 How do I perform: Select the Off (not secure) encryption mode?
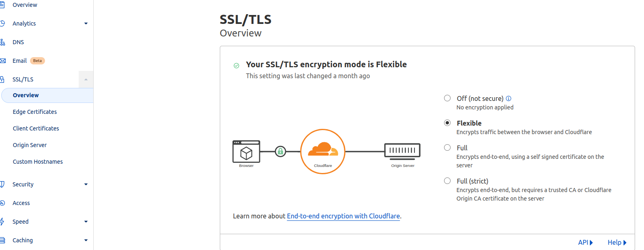[x=447, y=98]
